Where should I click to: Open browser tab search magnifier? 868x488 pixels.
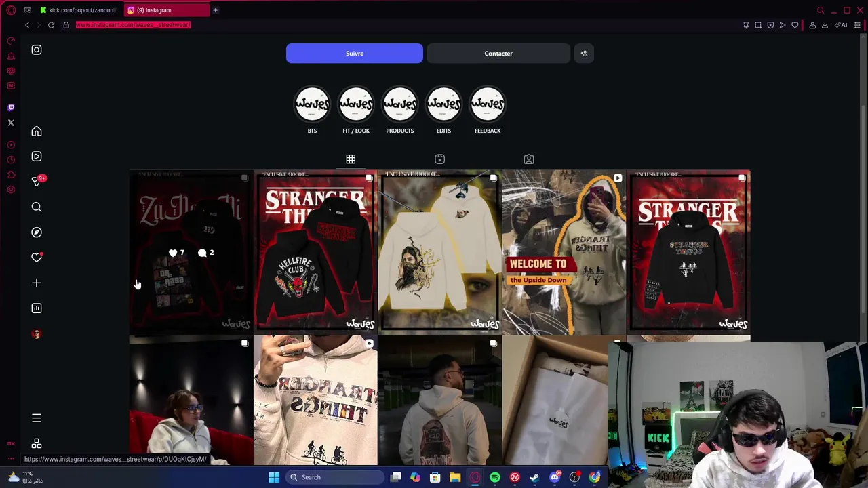coord(821,10)
